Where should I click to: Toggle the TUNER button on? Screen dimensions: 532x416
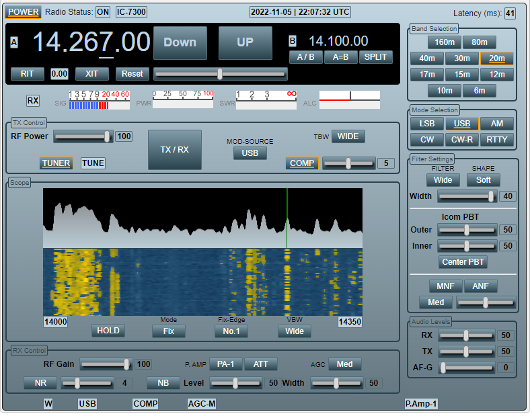(56, 164)
